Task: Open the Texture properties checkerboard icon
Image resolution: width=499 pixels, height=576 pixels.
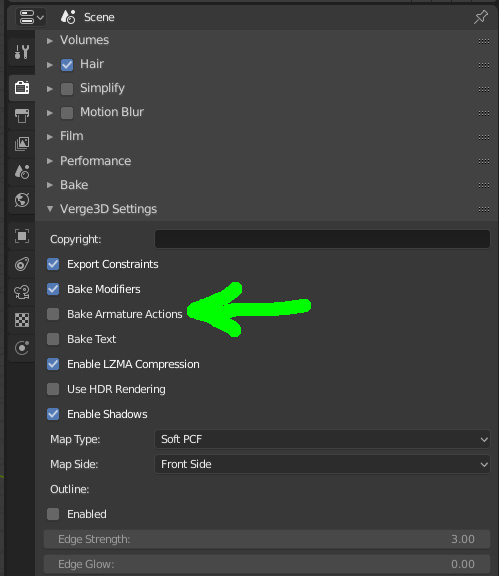Action: (x=22, y=320)
